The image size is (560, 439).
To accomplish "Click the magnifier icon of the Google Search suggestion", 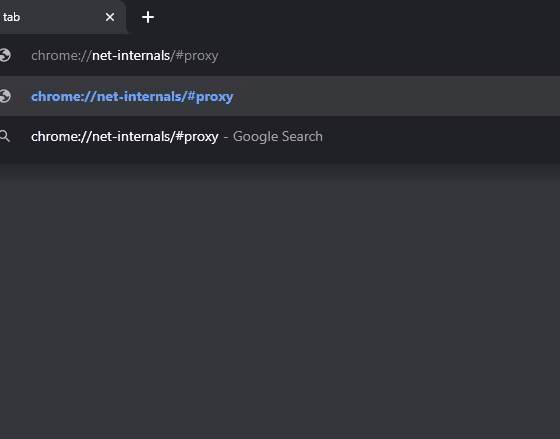I will pyautogui.click(x=5, y=136).
